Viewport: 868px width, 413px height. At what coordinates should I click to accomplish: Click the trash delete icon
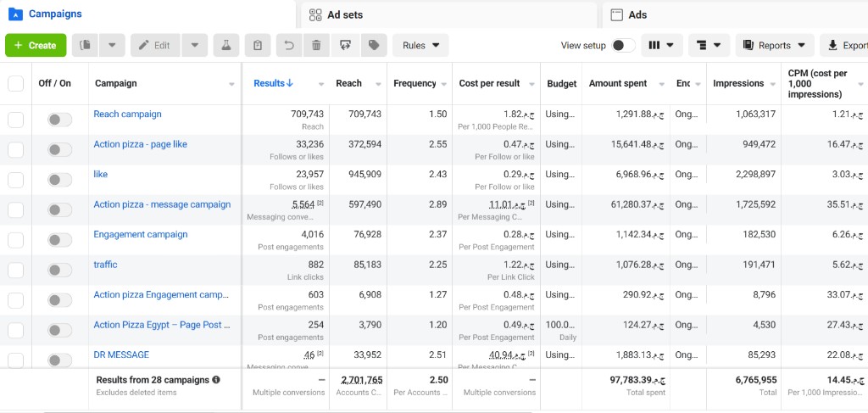pos(317,46)
